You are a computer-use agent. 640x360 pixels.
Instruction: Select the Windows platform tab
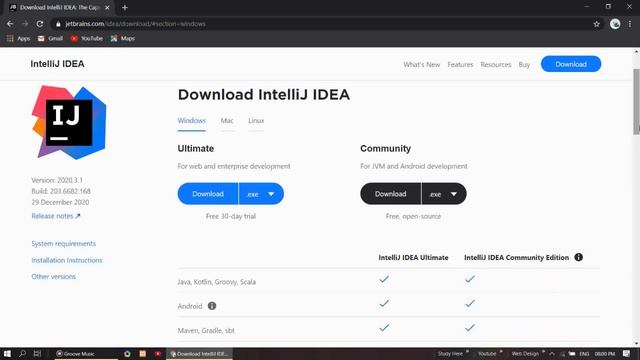[191, 121]
